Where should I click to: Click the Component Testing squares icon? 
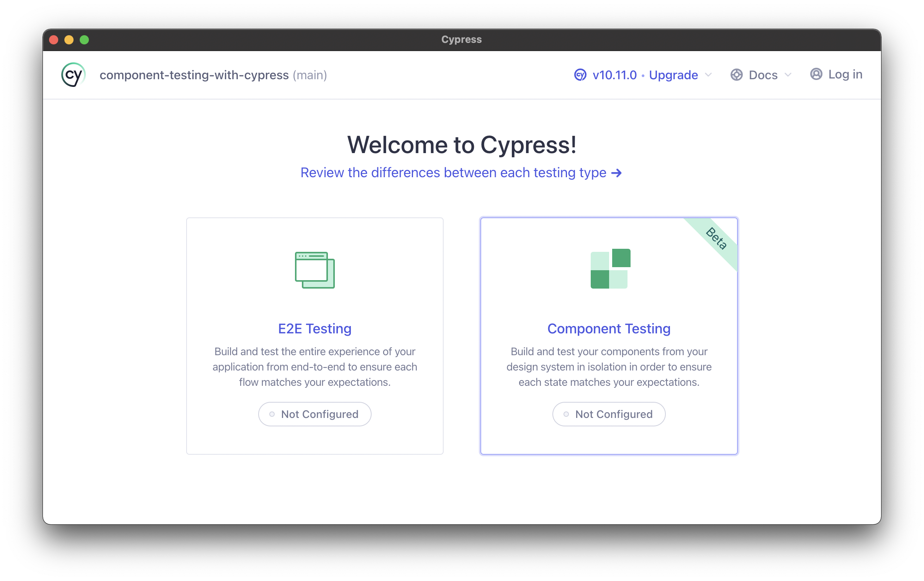tap(610, 268)
